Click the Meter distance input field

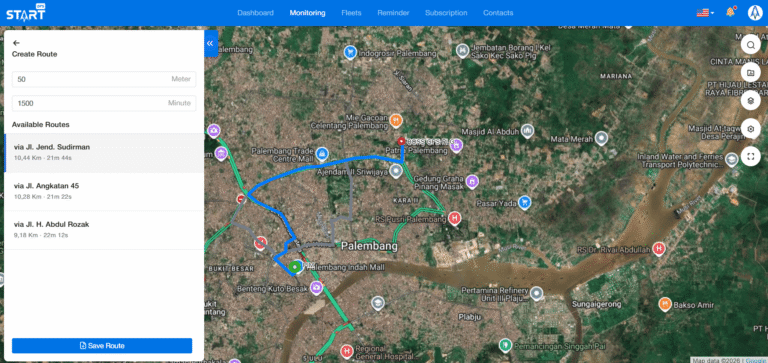click(104, 79)
